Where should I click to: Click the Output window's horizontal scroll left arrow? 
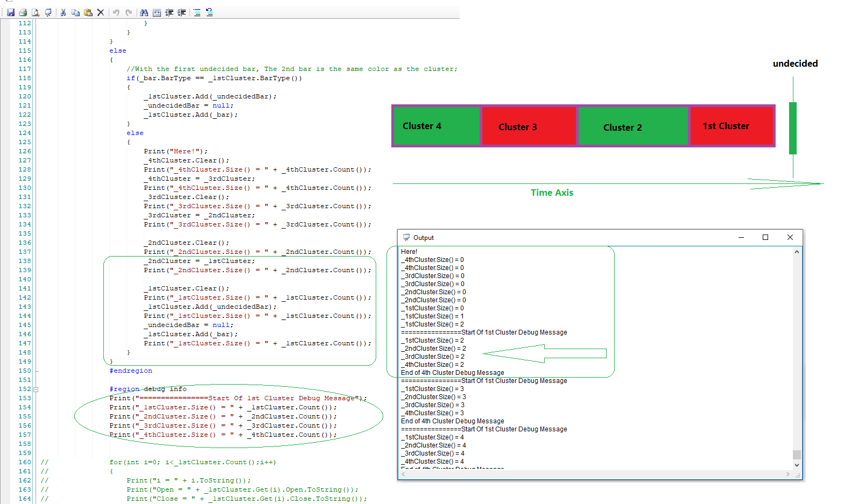403,474
